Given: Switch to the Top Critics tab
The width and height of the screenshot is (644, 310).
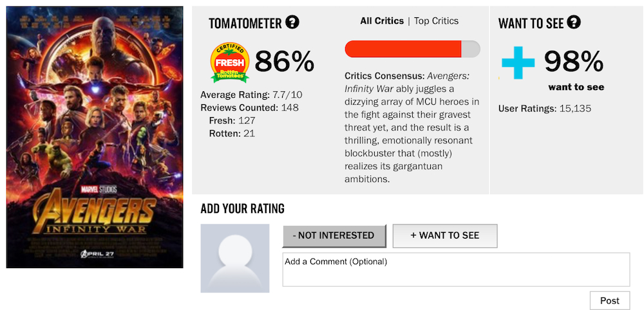Looking at the screenshot, I should coord(436,21).
